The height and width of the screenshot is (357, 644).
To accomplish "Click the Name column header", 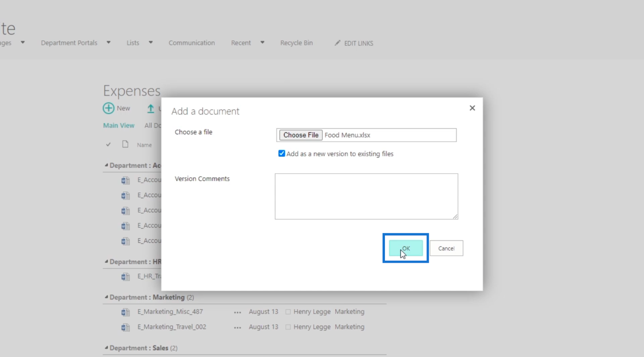I will (x=144, y=145).
